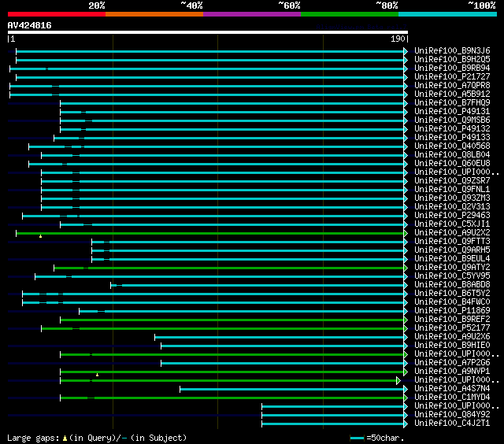Click the green alignment bar for UniRef100_B9REF2
The width and height of the screenshot is (504, 444).
(x=234, y=320)
